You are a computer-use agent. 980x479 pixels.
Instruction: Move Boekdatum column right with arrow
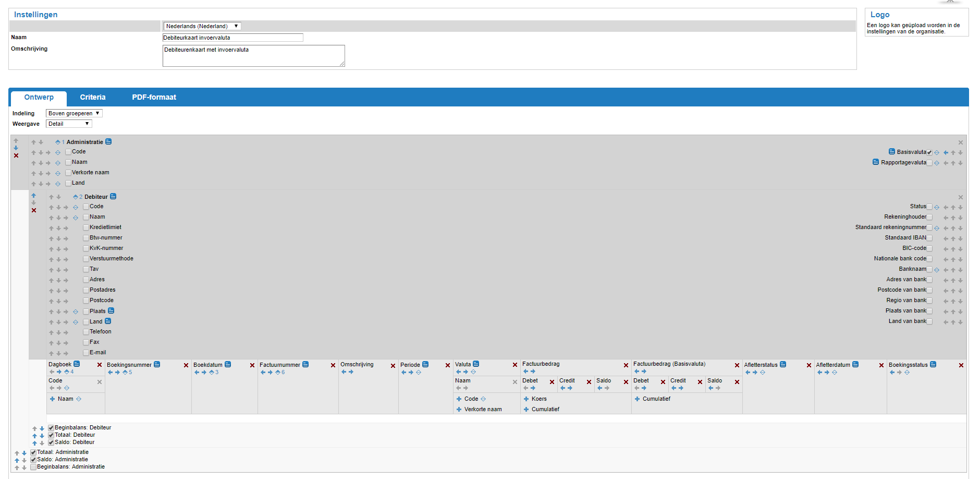tap(204, 373)
